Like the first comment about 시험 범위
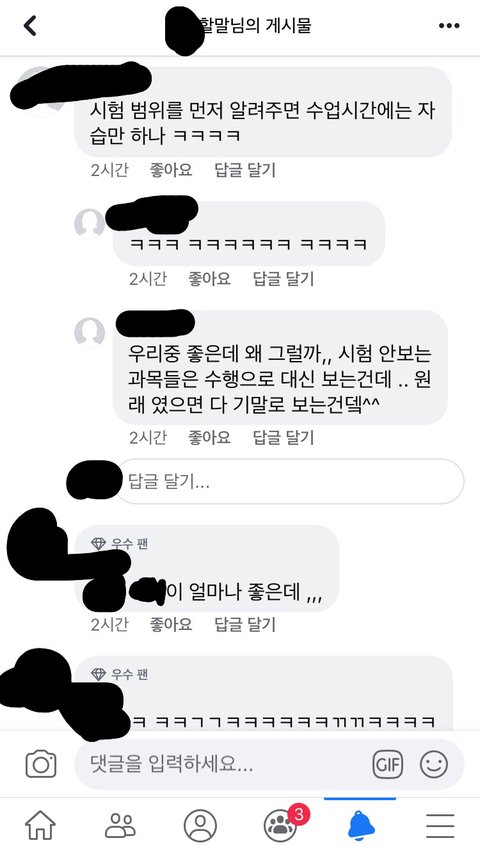The width and height of the screenshot is (480, 854). 171,170
